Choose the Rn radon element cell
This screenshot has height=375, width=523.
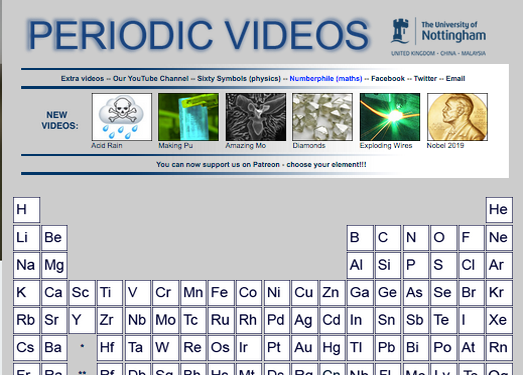499,348
